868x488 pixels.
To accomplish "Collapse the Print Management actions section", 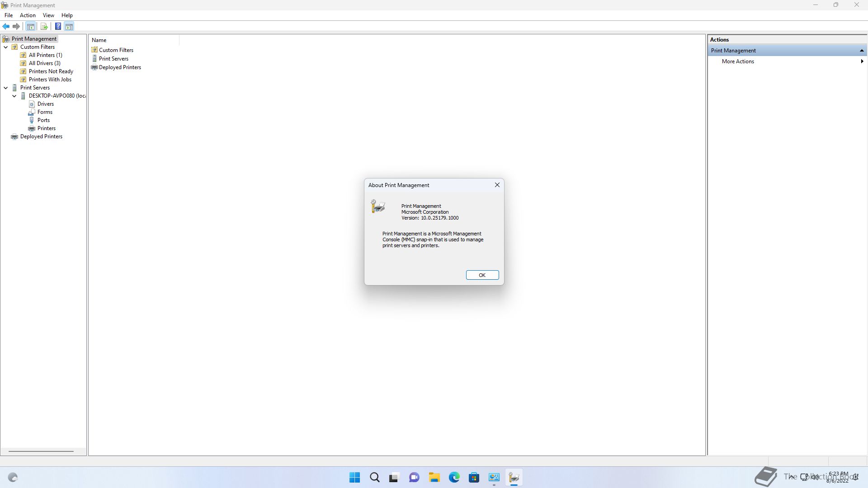I will pyautogui.click(x=862, y=51).
